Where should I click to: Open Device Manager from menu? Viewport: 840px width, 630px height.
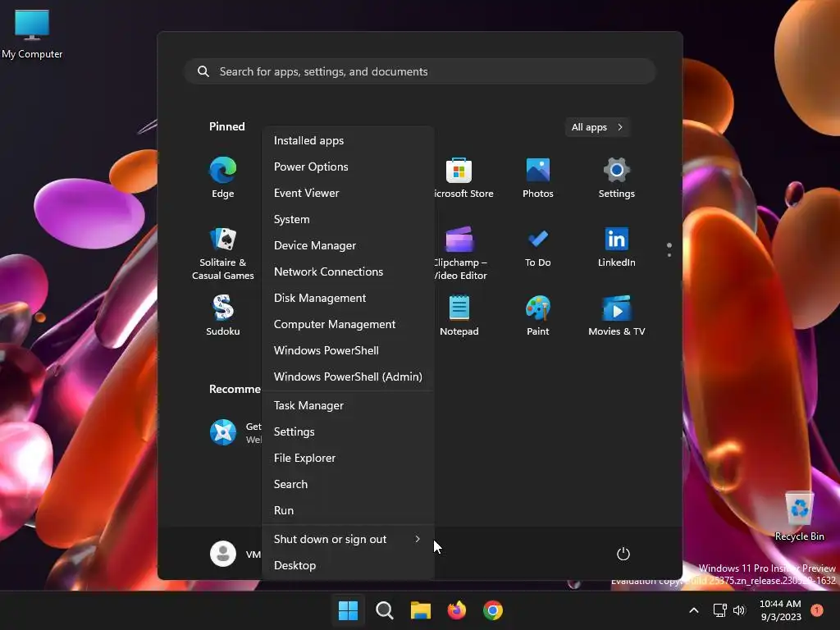pyautogui.click(x=348, y=245)
